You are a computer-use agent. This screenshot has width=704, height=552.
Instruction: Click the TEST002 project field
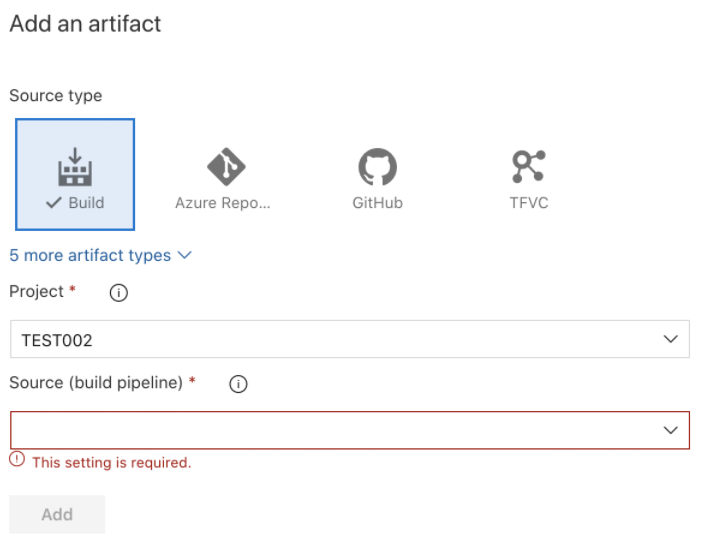[350, 339]
